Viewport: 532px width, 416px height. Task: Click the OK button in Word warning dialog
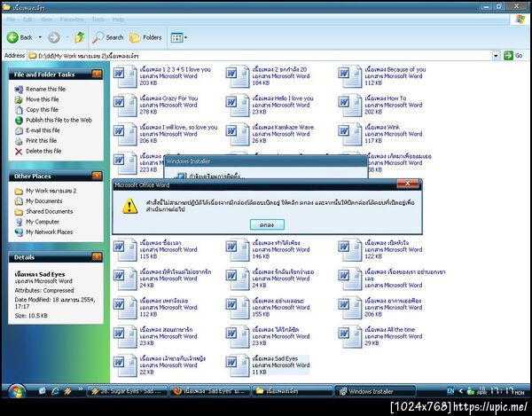(x=267, y=224)
